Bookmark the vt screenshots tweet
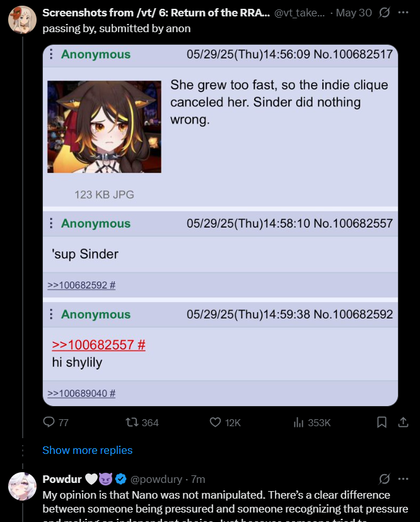 point(382,422)
